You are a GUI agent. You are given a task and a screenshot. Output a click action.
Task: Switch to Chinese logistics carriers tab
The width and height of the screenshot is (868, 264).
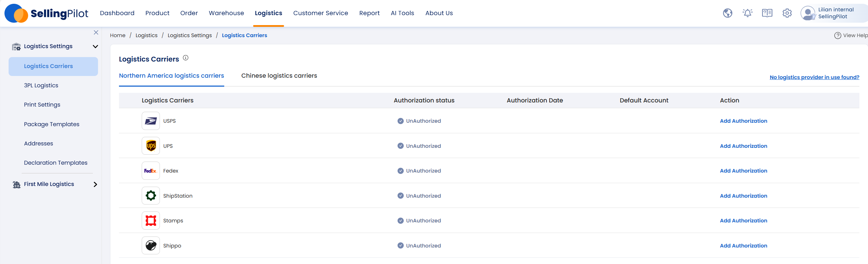[279, 76]
